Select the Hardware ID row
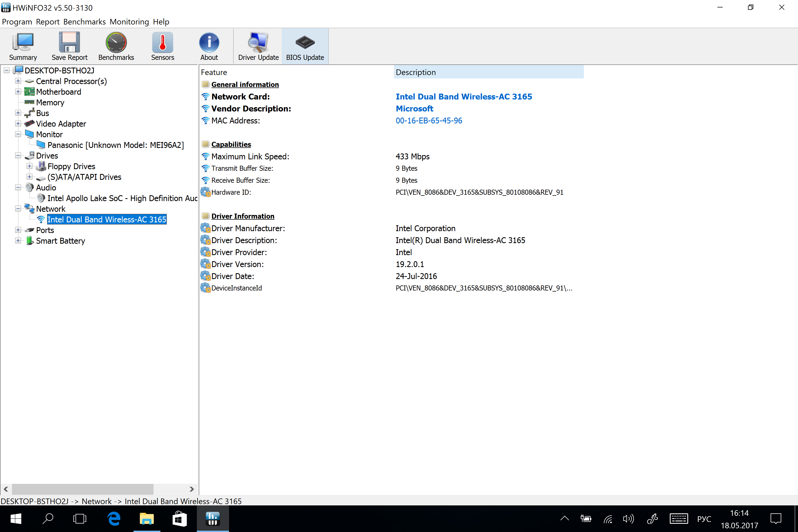 [x=392, y=192]
